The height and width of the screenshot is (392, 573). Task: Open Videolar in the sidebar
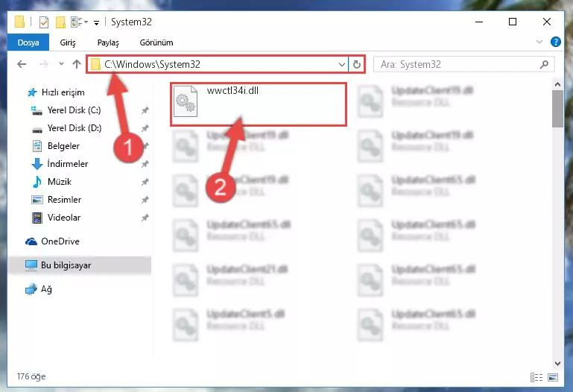tap(64, 218)
